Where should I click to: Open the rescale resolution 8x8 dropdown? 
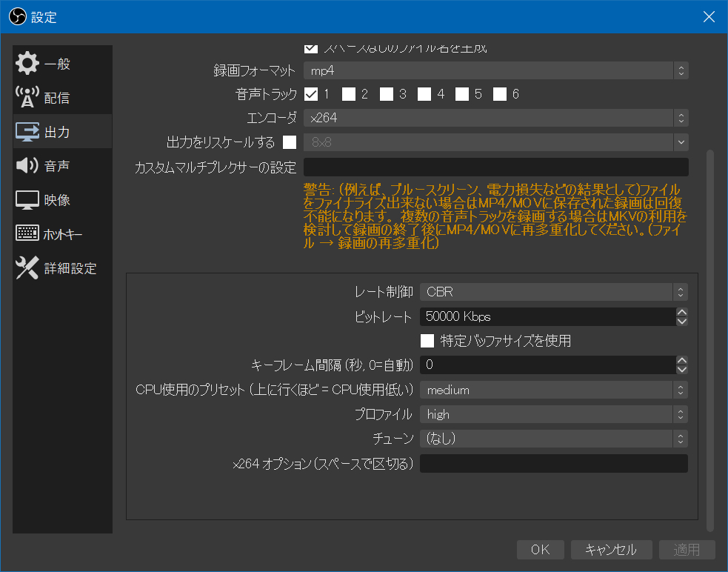tap(496, 142)
